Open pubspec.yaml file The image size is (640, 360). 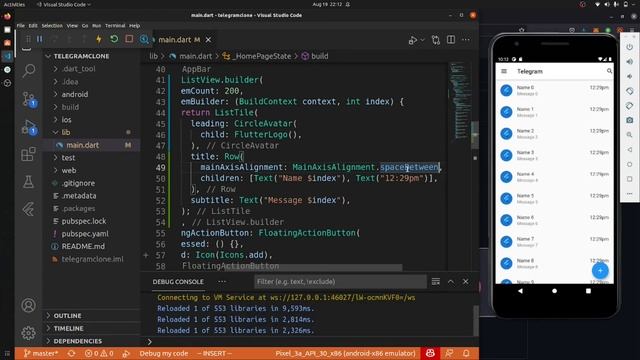(85, 234)
